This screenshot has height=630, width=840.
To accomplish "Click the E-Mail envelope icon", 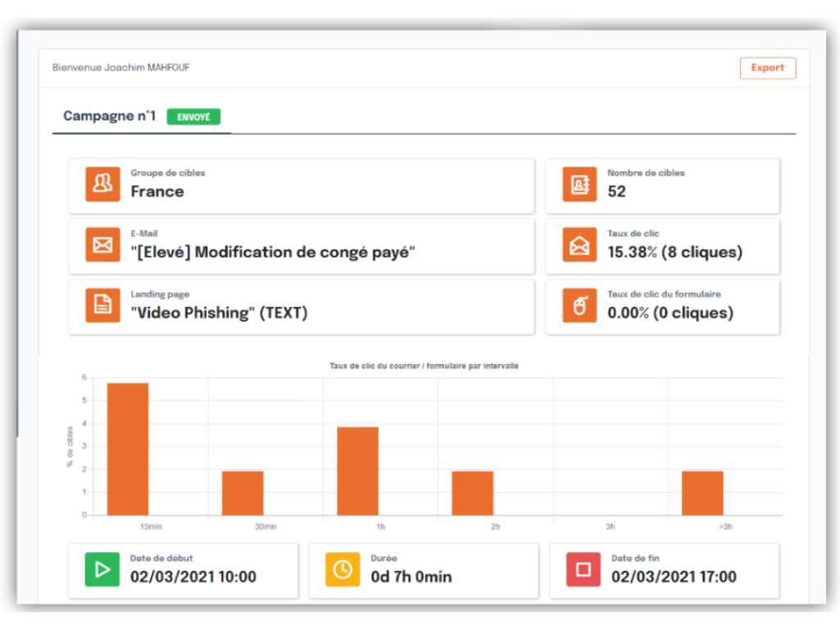I will (103, 244).
